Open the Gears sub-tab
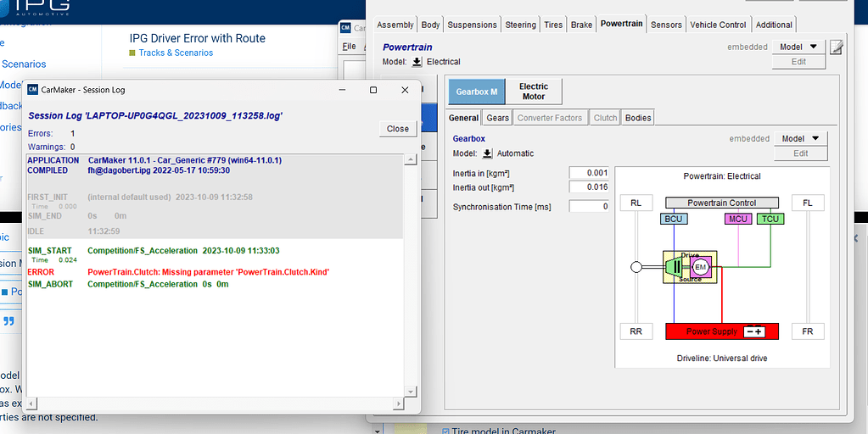 pyautogui.click(x=498, y=118)
